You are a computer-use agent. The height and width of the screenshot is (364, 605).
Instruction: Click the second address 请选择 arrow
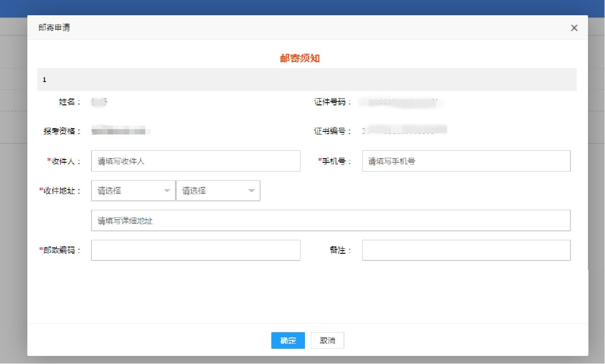[x=252, y=190]
